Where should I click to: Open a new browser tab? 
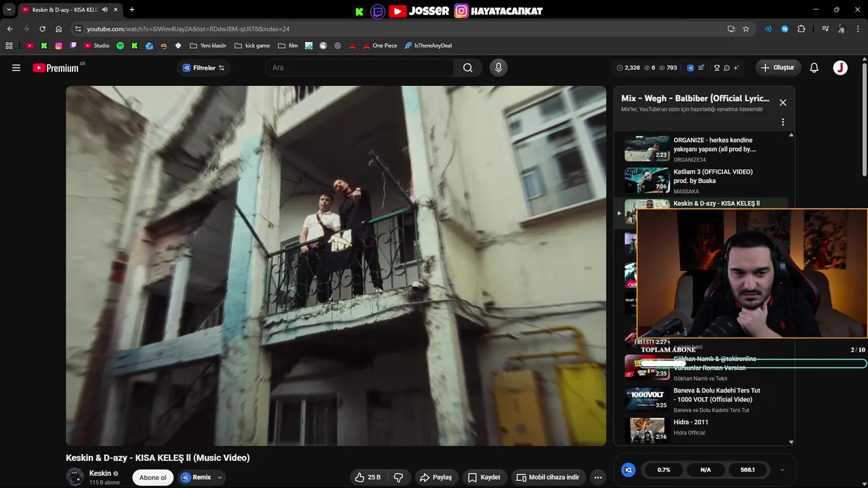[132, 9]
